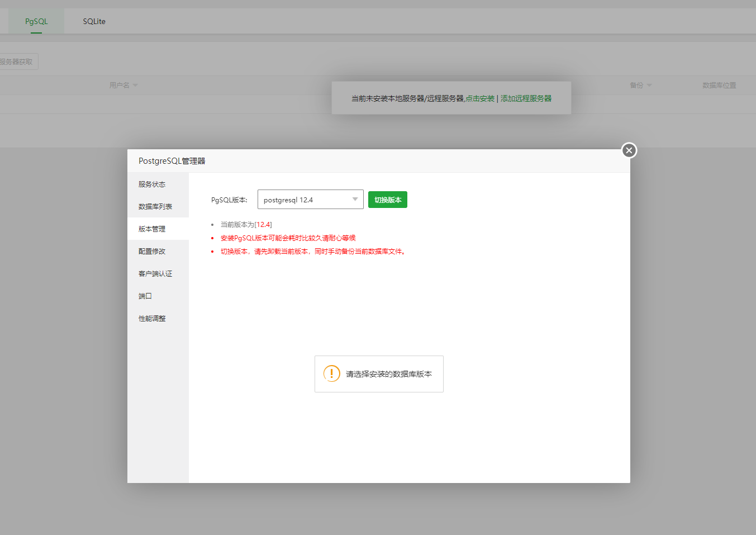The width and height of the screenshot is (756, 535).
Task: Open 服务状态 in the sidebar
Action: tap(158, 184)
